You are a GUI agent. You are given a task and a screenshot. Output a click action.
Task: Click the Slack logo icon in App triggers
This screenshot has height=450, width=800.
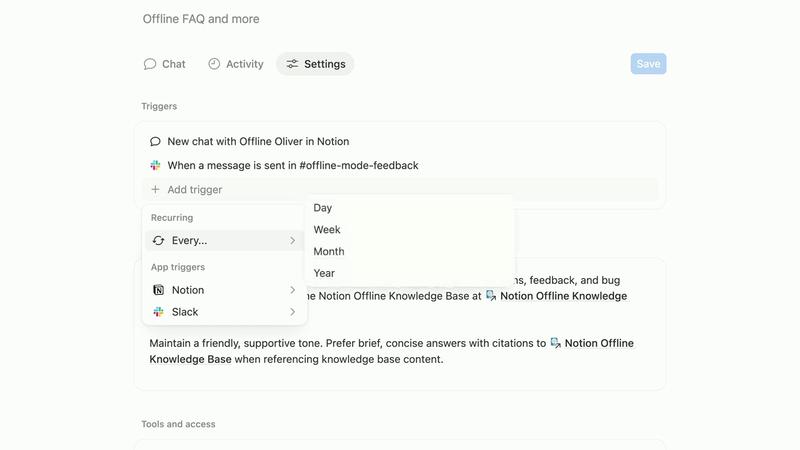[158, 312]
